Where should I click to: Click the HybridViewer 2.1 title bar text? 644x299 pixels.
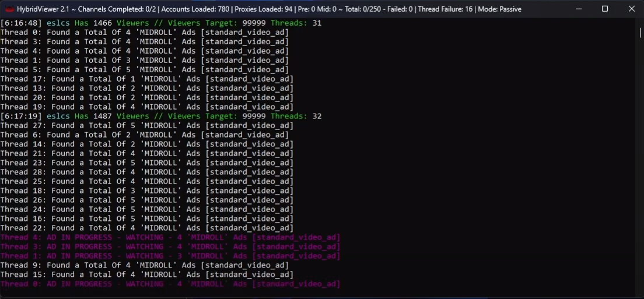[x=269, y=9]
